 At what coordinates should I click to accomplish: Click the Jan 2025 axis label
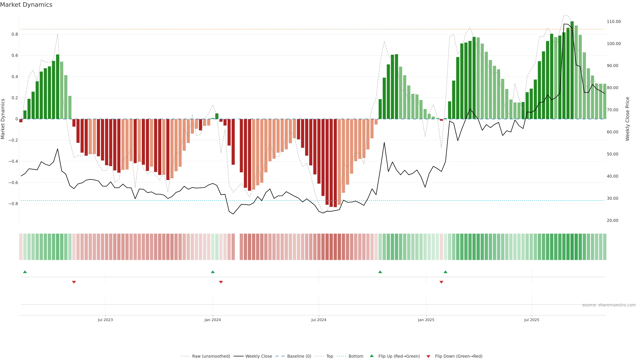click(x=426, y=320)
